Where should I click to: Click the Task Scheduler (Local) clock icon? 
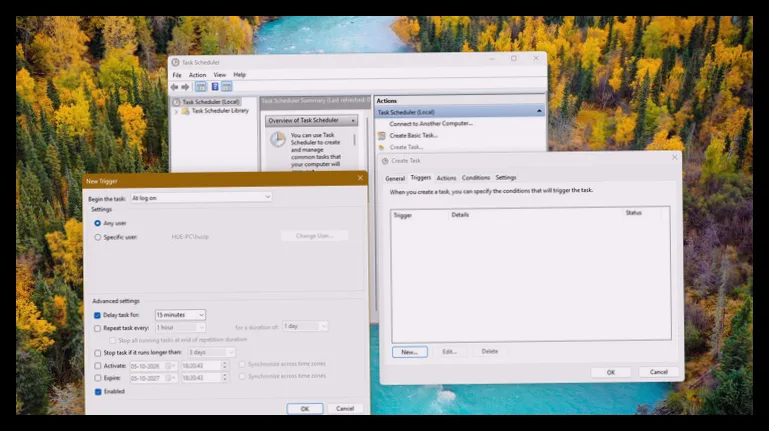177,102
